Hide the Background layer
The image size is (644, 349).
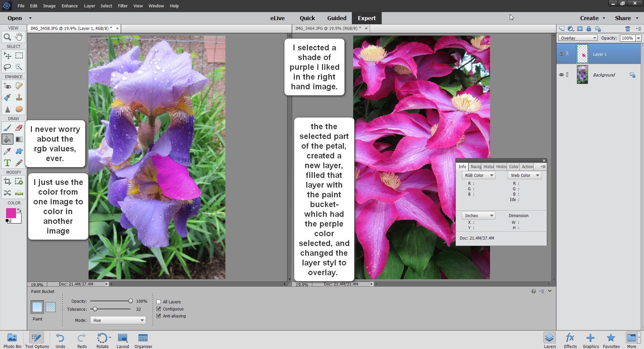click(561, 74)
